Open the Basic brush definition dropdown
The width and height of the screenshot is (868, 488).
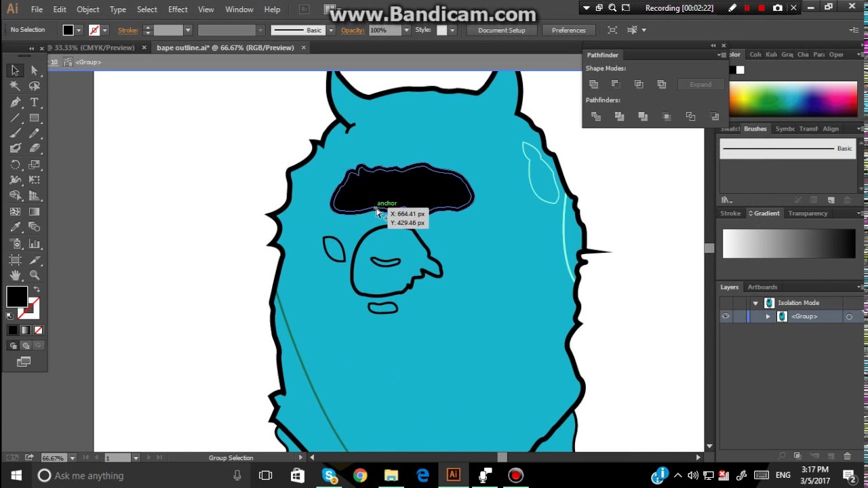[331, 30]
